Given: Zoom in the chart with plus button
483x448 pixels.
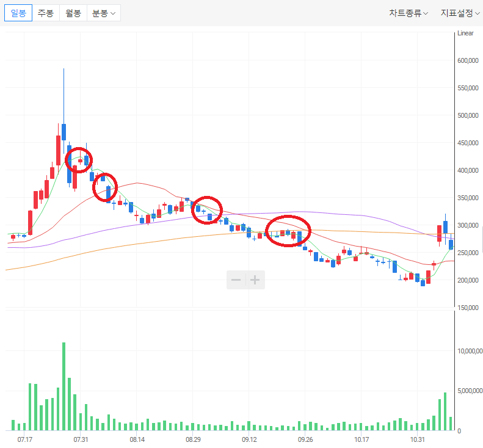Looking at the screenshot, I should (255, 280).
